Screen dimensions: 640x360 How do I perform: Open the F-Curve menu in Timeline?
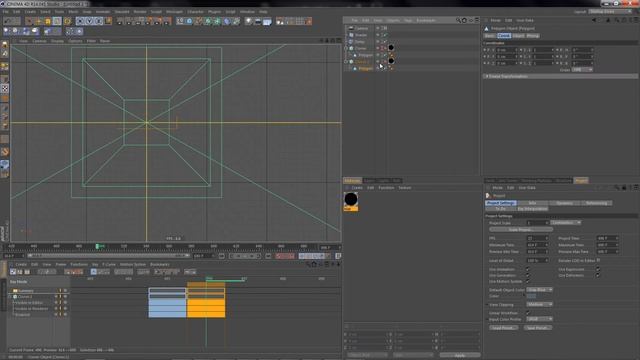(109, 264)
